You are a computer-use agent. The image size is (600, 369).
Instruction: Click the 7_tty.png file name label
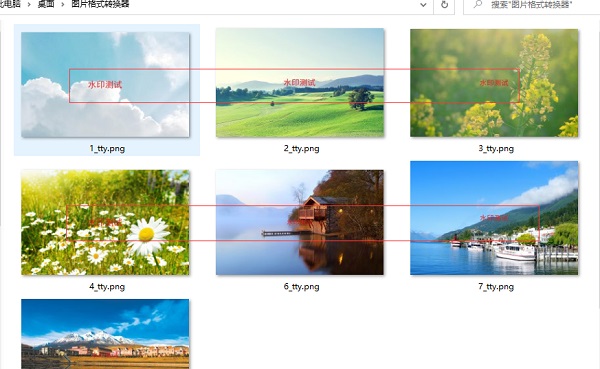(496, 287)
